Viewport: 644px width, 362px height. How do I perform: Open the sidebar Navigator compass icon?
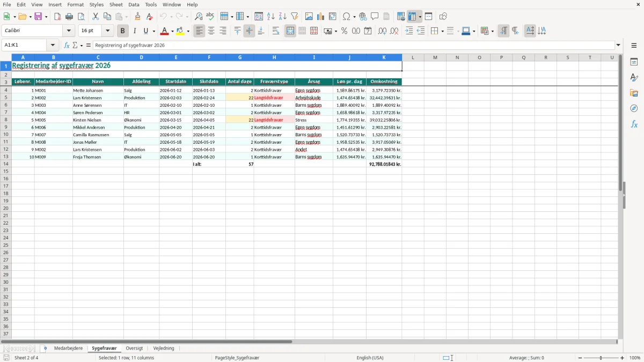click(634, 109)
